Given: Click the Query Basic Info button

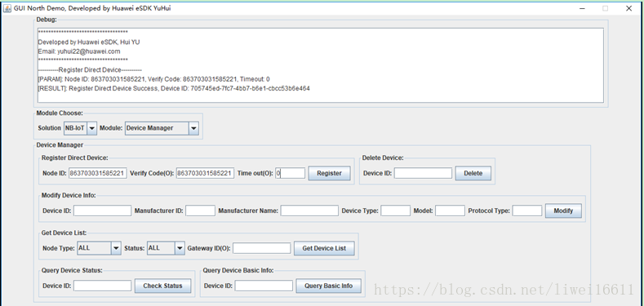Looking at the screenshot, I should coord(329,286).
